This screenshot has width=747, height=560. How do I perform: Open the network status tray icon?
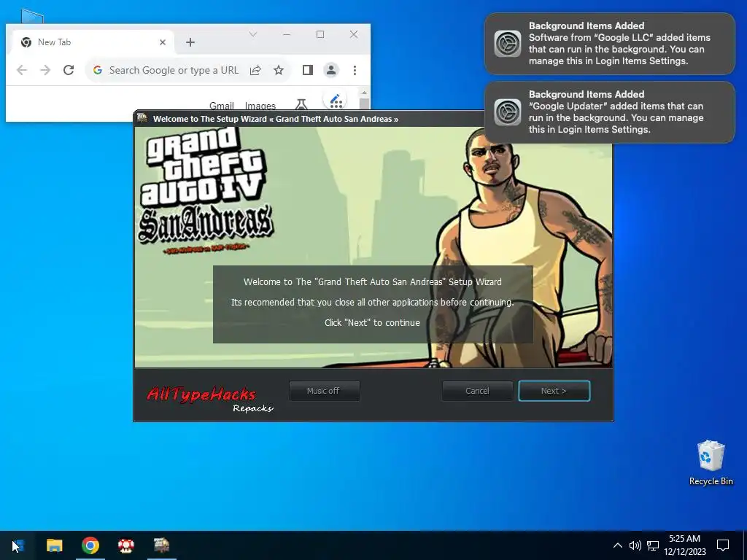[653, 545]
